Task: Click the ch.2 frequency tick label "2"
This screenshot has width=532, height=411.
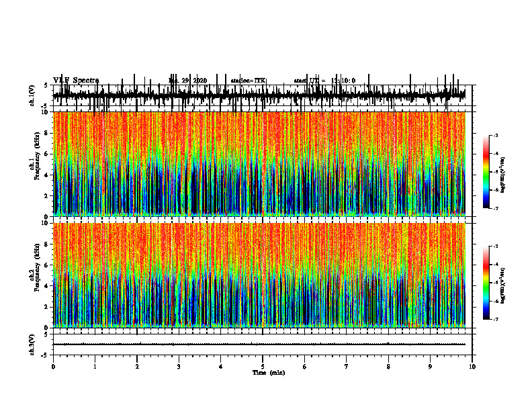Action: pos(47,307)
